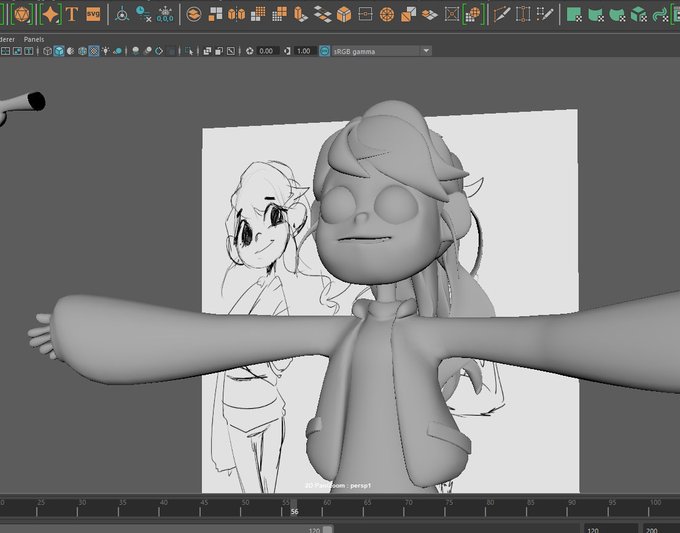Open the sRGB gamma view transform dropdown
This screenshot has height=533, width=680.
click(382, 51)
